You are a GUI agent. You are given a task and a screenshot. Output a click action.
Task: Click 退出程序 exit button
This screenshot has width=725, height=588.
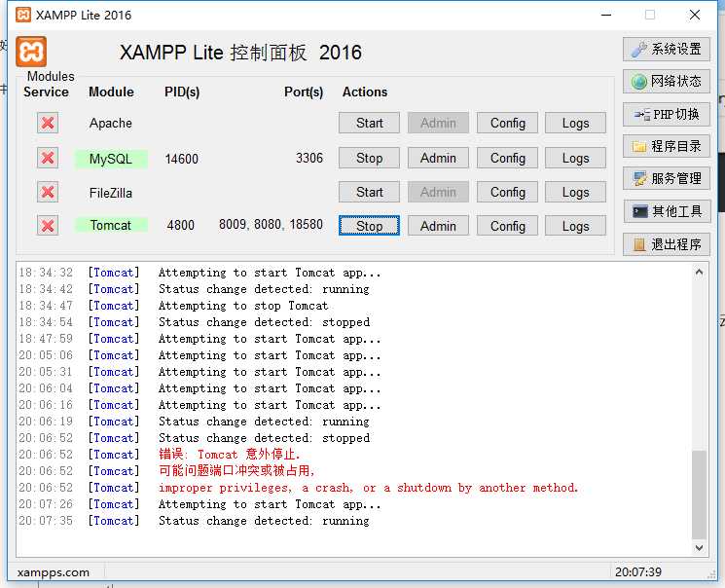(x=667, y=244)
